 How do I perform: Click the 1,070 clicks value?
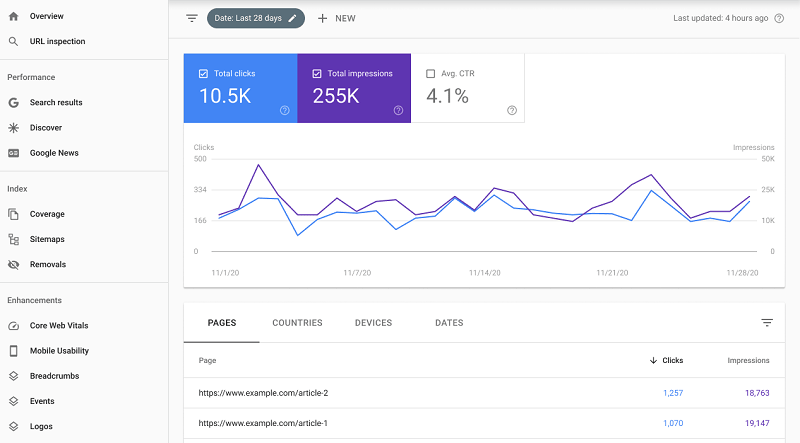pyautogui.click(x=673, y=423)
